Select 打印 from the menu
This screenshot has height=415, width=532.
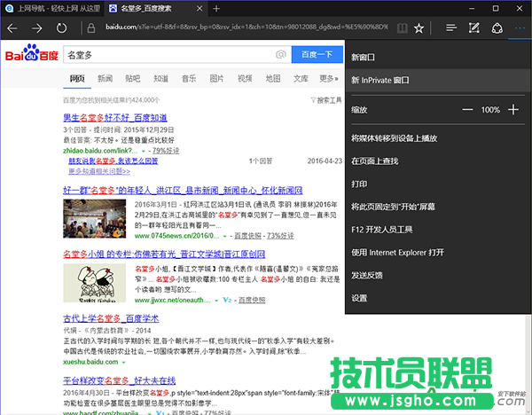pyautogui.click(x=438, y=184)
